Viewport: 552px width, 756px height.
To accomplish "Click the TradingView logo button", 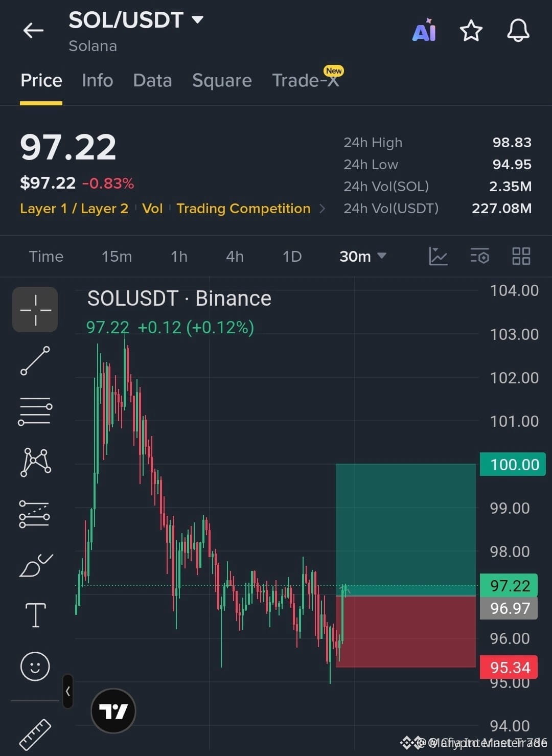I will click(113, 711).
